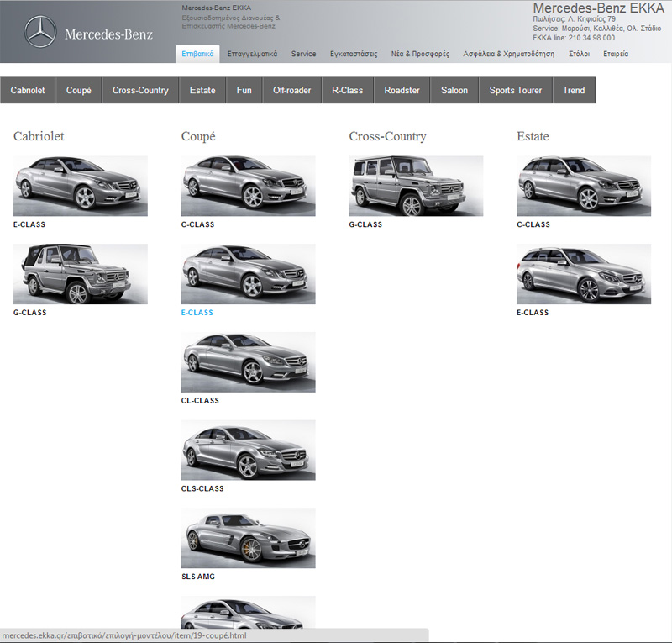Open the Coupé C-Class car image
Image resolution: width=672 pixels, height=643 pixels.
click(x=249, y=186)
